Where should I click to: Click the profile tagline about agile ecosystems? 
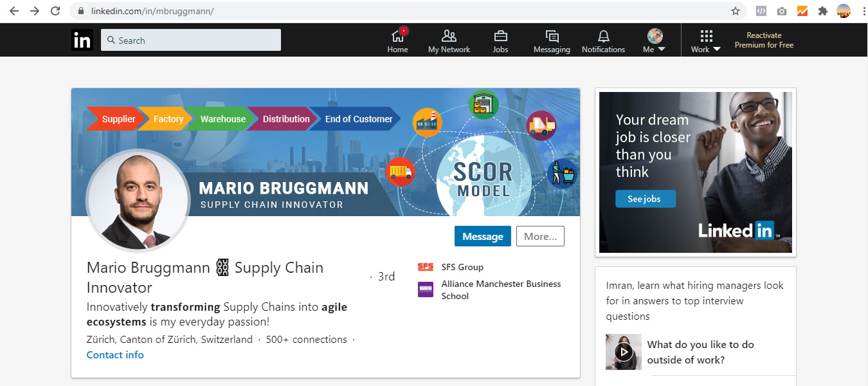click(217, 315)
